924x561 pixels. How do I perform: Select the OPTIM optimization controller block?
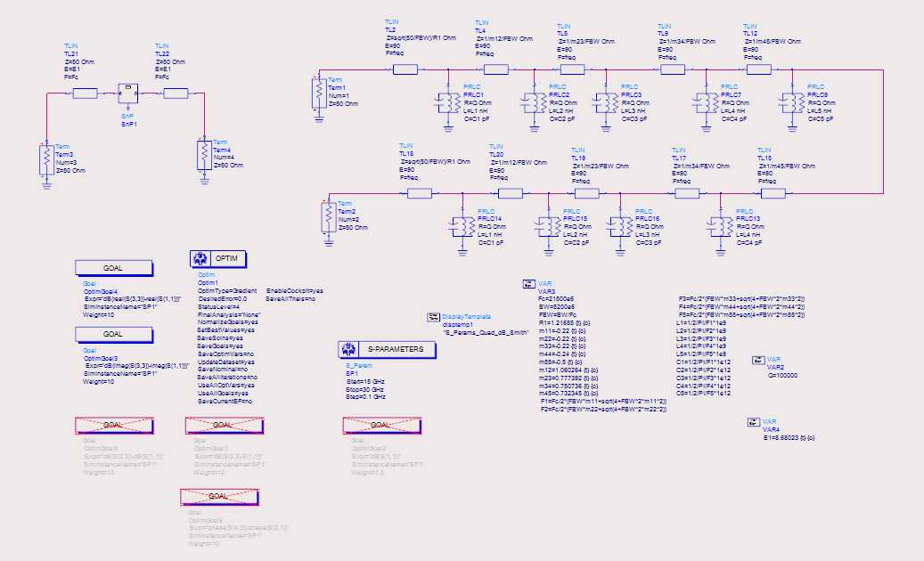[x=218, y=259]
